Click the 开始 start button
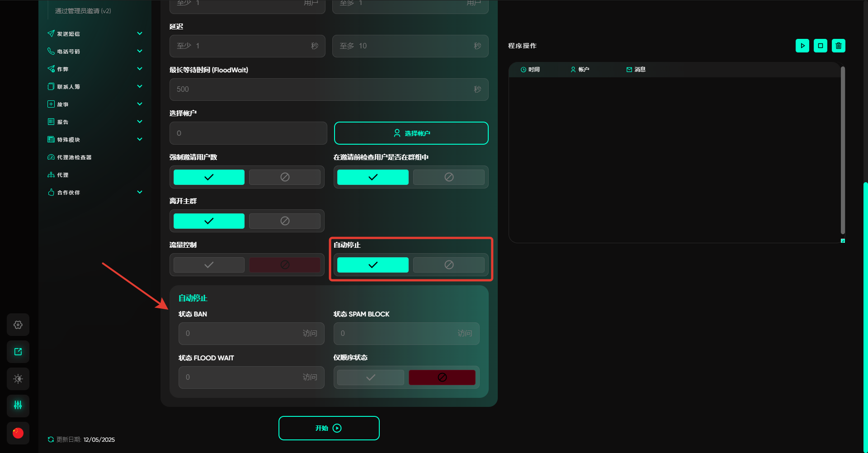 click(x=329, y=428)
